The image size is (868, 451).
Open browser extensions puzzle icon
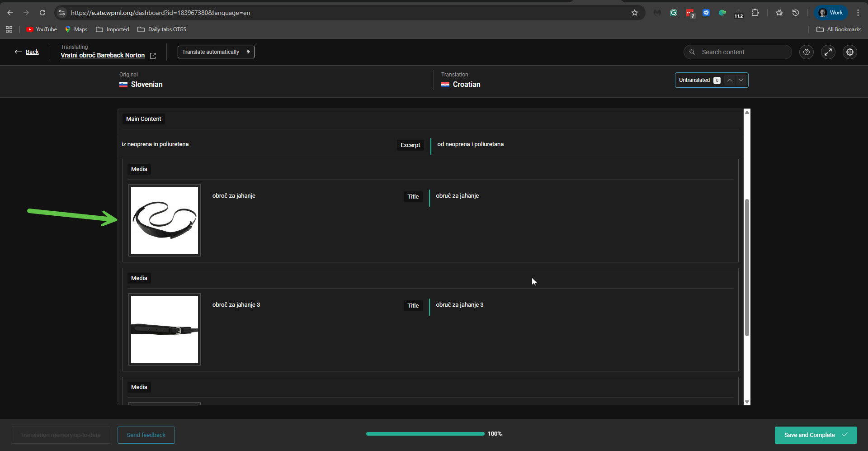[755, 13]
